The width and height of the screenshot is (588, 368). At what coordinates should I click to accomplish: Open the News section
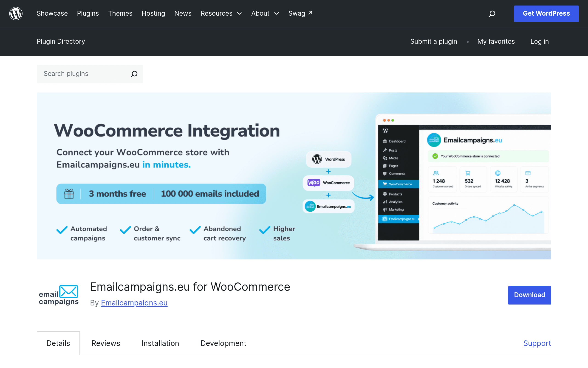[x=183, y=13]
